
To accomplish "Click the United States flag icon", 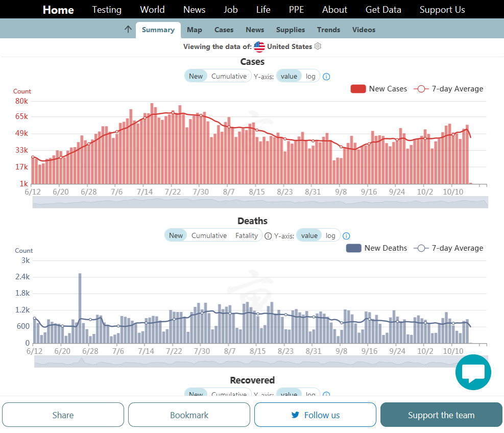I will point(259,46).
